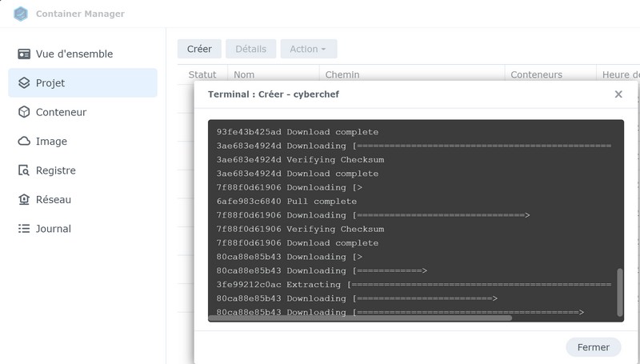Viewport: 640px width, 364px height.
Task: Click the Détails button
Action: (x=250, y=49)
